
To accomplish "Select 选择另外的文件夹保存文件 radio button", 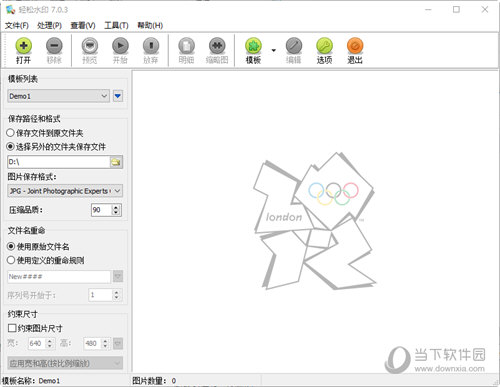I will (10, 146).
